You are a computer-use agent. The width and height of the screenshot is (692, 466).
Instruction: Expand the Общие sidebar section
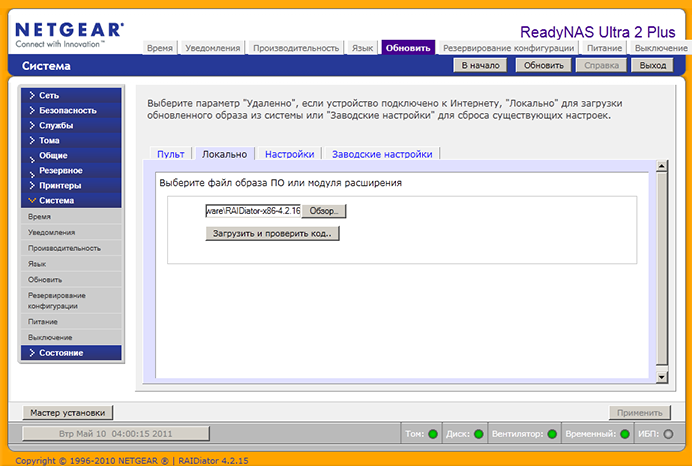(x=71, y=155)
